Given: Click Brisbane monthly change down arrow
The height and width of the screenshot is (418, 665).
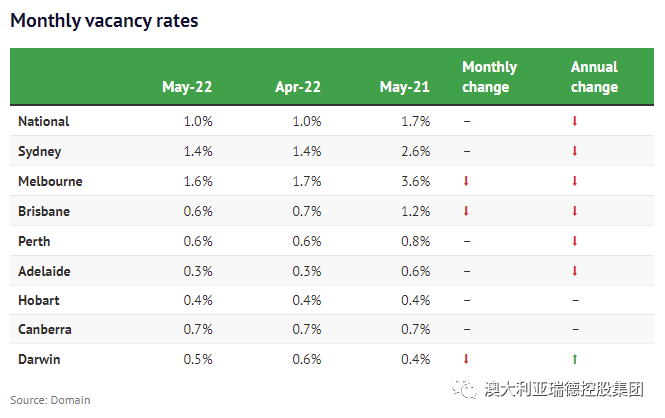Looking at the screenshot, I should [466, 211].
